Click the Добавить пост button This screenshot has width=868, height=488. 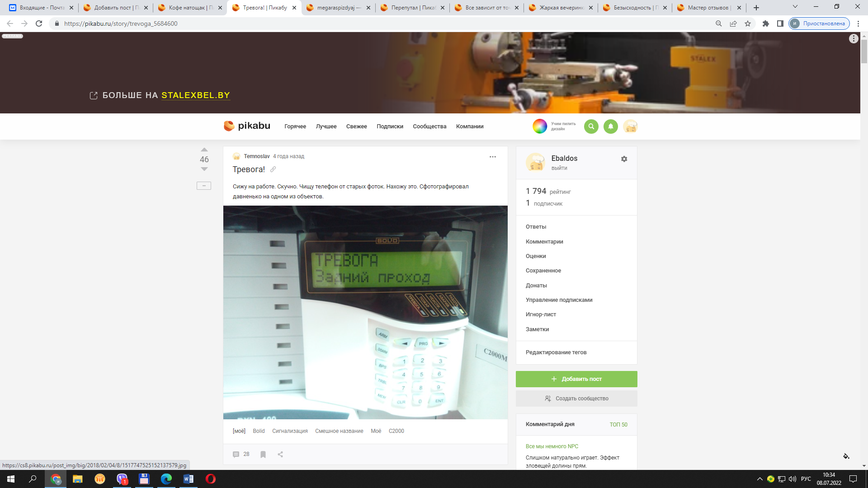(576, 379)
